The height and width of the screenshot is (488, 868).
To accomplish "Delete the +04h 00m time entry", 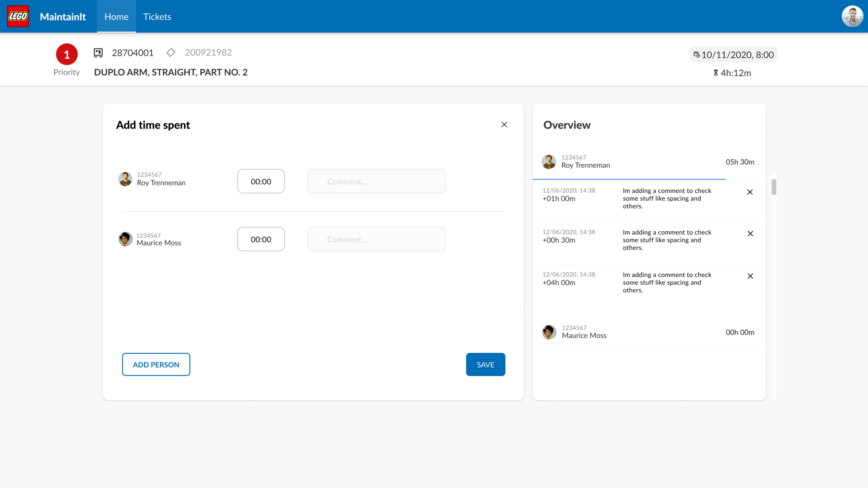I will [750, 276].
